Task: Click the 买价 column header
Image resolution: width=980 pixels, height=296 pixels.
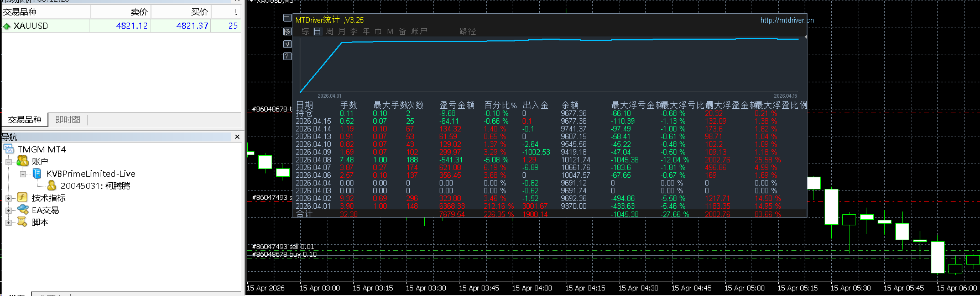Action: pos(181,12)
